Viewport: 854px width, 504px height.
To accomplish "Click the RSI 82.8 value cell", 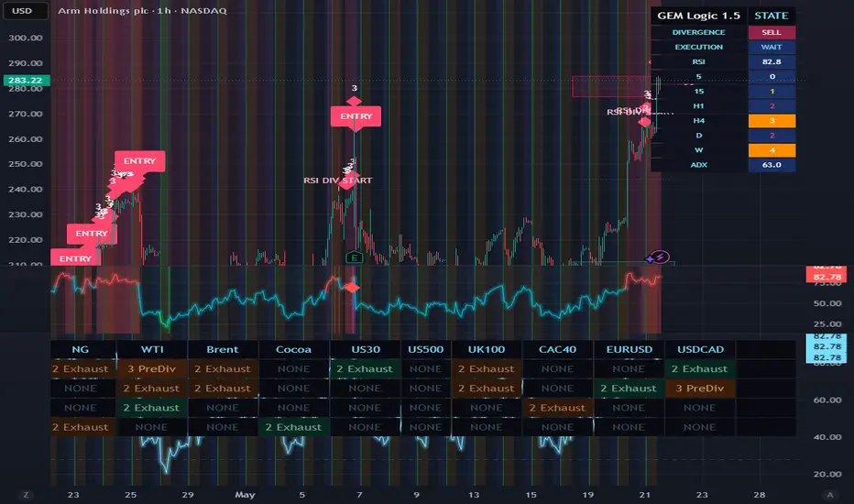I will (772, 61).
